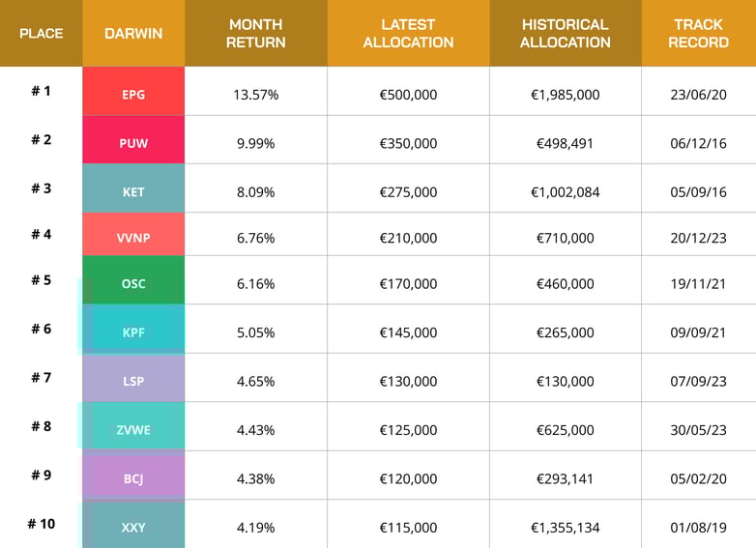
Task: Select the #7 place cell
Action: tap(41, 378)
